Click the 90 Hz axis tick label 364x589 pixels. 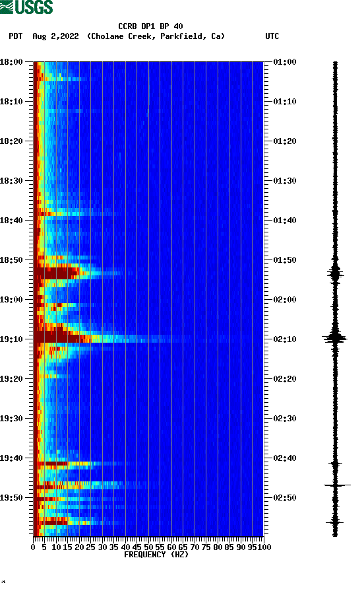tap(241, 547)
